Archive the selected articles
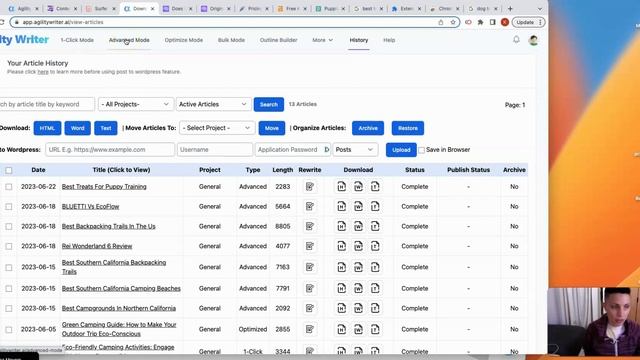Image resolution: width=640 pixels, height=360 pixels. [x=368, y=128]
